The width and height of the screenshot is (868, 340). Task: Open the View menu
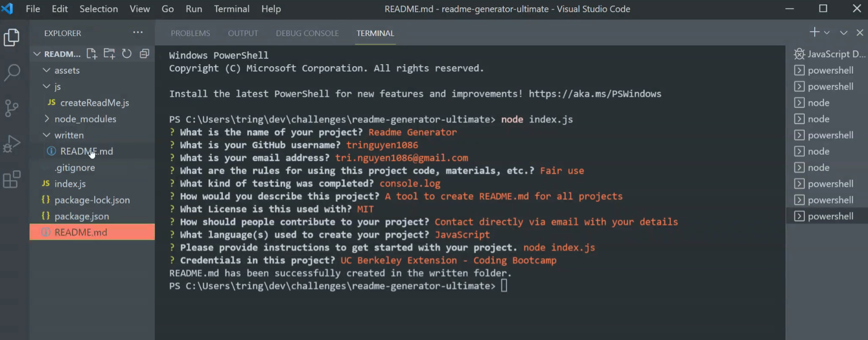coord(140,9)
